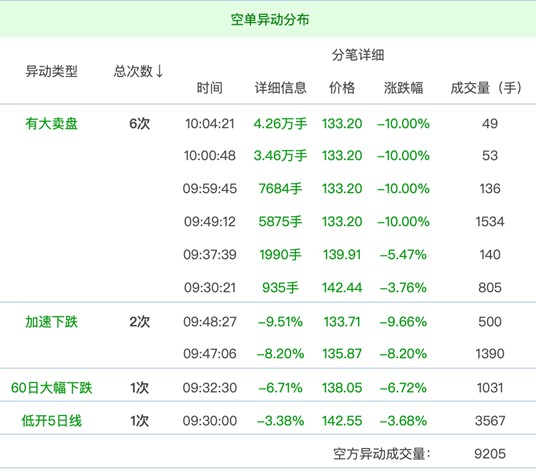Click the -6.71% detail value
This screenshot has height=470, width=536.
pos(280,388)
